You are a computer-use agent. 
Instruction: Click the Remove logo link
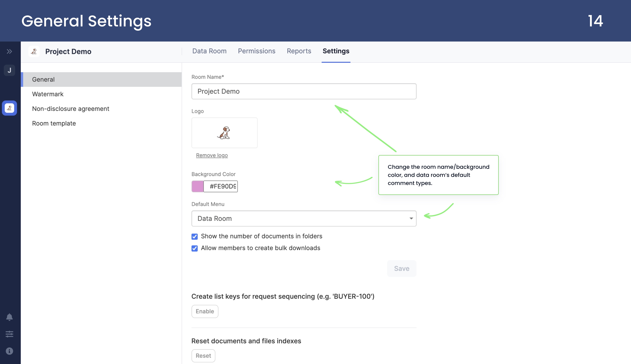[x=212, y=155]
